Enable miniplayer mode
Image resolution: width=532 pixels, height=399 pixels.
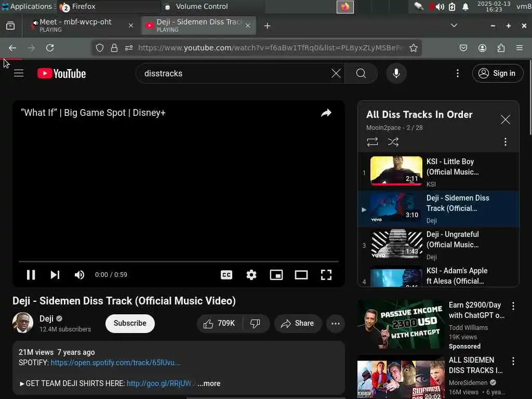point(276,274)
